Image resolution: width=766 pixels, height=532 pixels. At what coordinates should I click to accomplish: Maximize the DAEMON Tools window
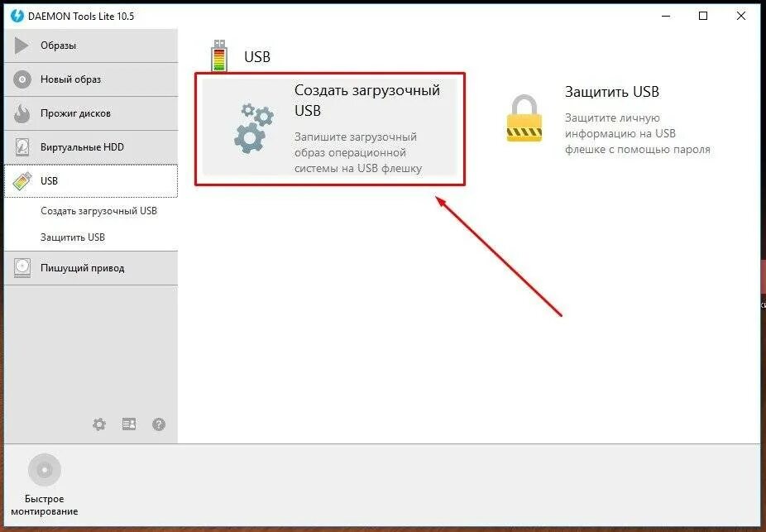[x=703, y=16]
